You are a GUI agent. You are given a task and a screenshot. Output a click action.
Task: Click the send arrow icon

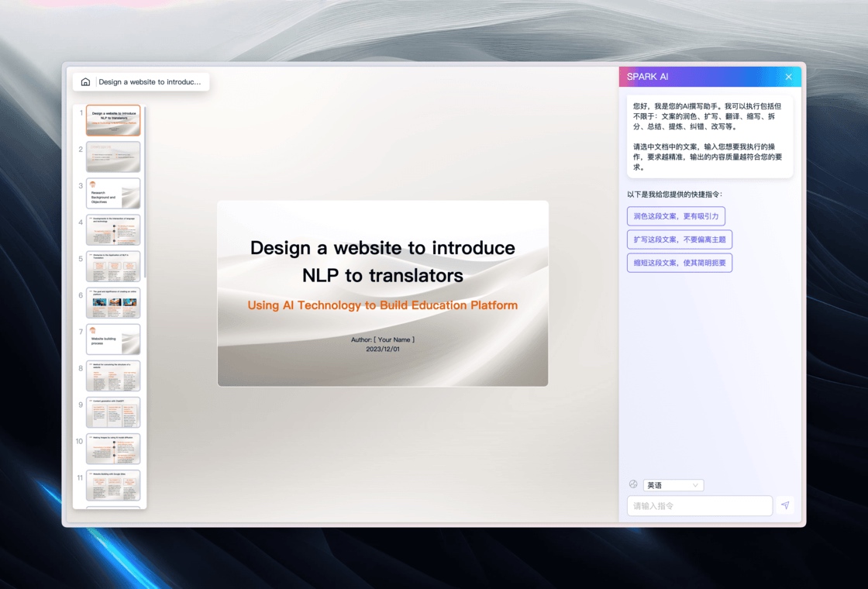point(785,505)
